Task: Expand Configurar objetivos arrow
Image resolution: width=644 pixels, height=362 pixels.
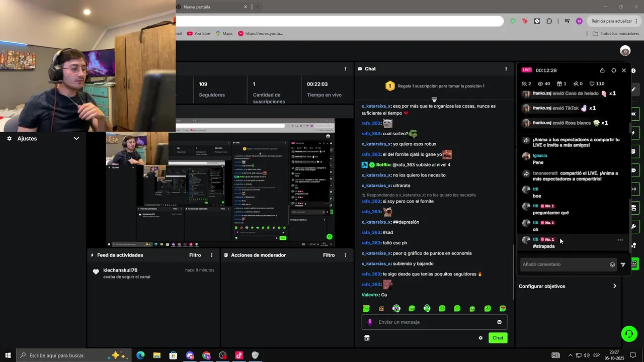Action: 614,287
